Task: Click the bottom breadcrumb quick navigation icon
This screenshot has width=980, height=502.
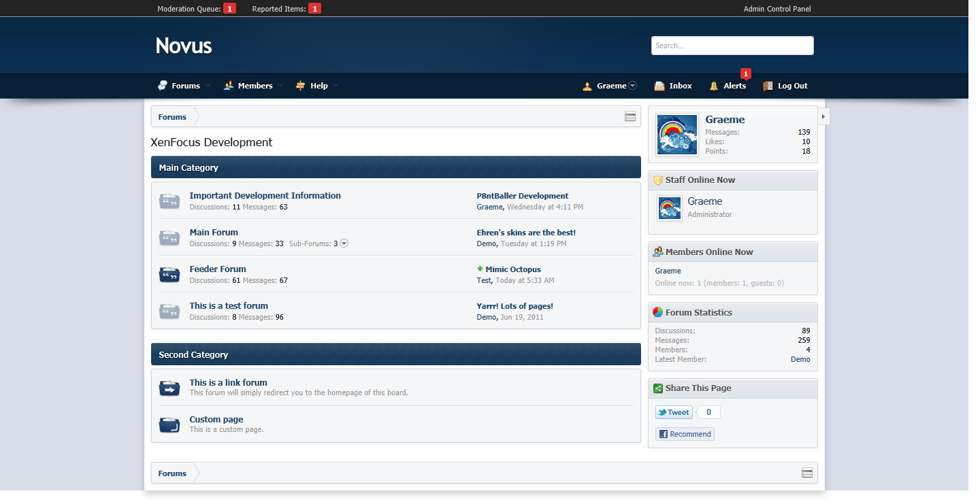Action: click(x=807, y=473)
